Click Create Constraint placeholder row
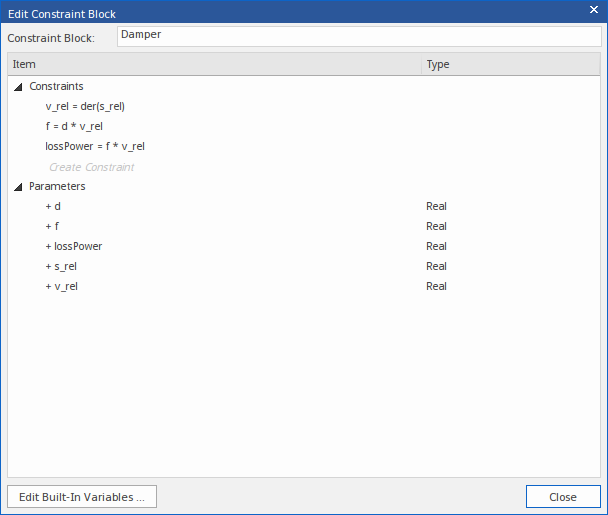The image size is (608, 515). point(91,167)
